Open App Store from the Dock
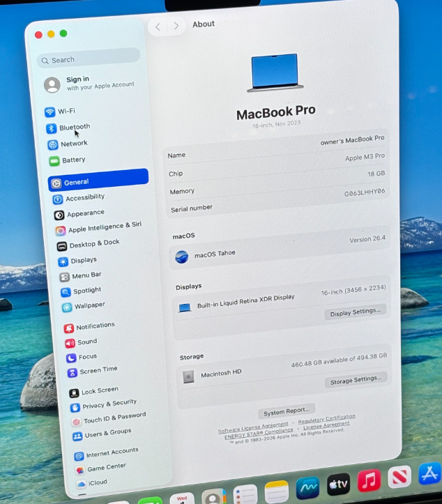Screen dimensions: 442x504 pos(429,473)
